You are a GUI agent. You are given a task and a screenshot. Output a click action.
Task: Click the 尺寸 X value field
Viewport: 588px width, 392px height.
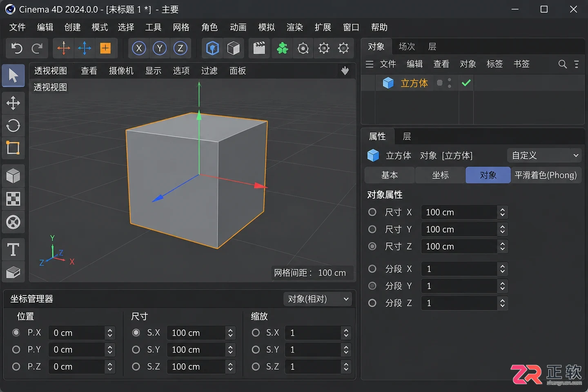459,212
